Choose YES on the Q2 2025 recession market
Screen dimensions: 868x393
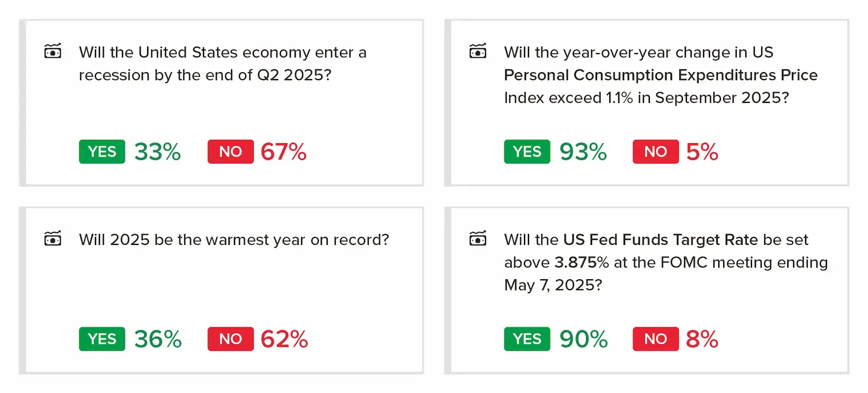pyautogui.click(x=102, y=152)
